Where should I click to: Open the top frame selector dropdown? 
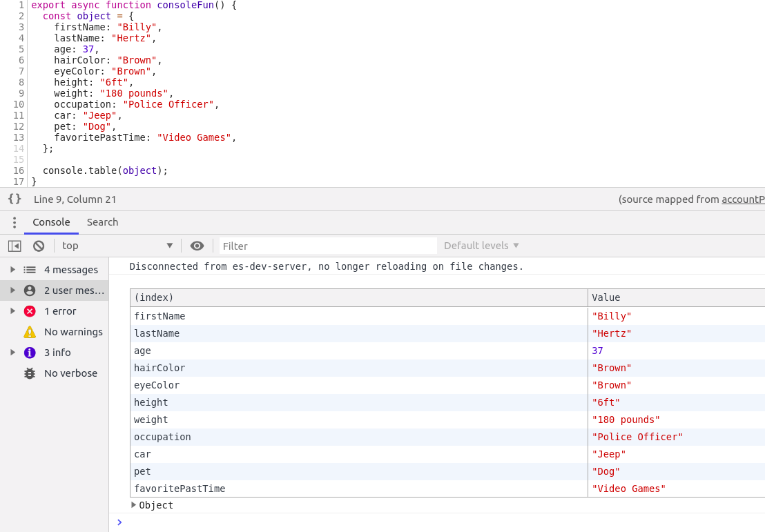117,245
